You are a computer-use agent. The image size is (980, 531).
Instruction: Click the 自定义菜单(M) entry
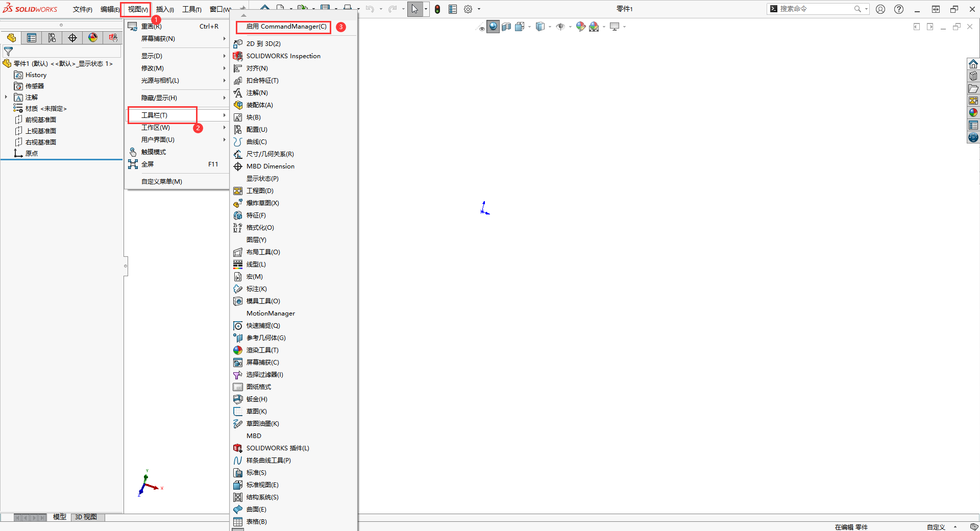coord(161,182)
